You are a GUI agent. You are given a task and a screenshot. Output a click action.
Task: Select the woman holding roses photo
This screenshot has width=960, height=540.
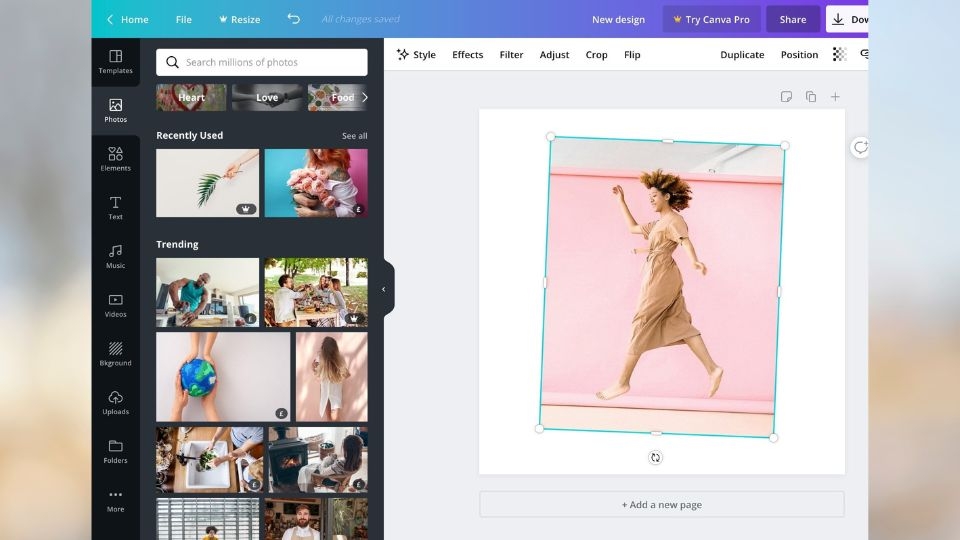click(316, 183)
